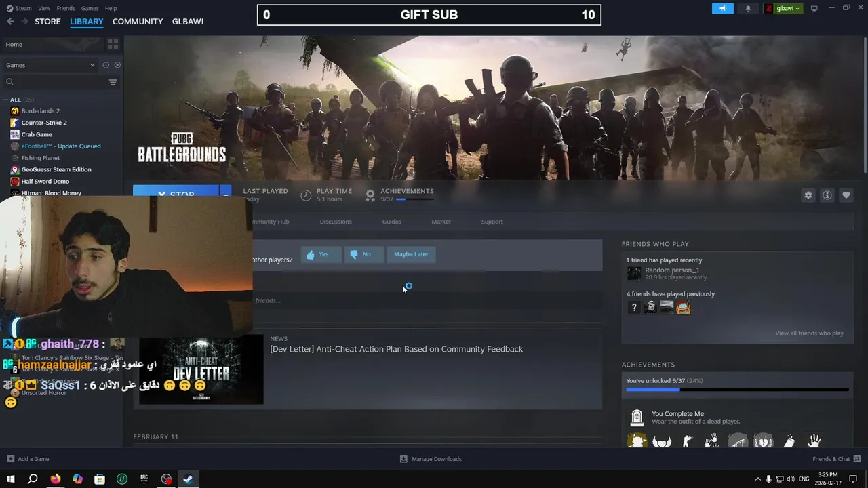
Task: Open the Friends menu
Action: (66, 8)
